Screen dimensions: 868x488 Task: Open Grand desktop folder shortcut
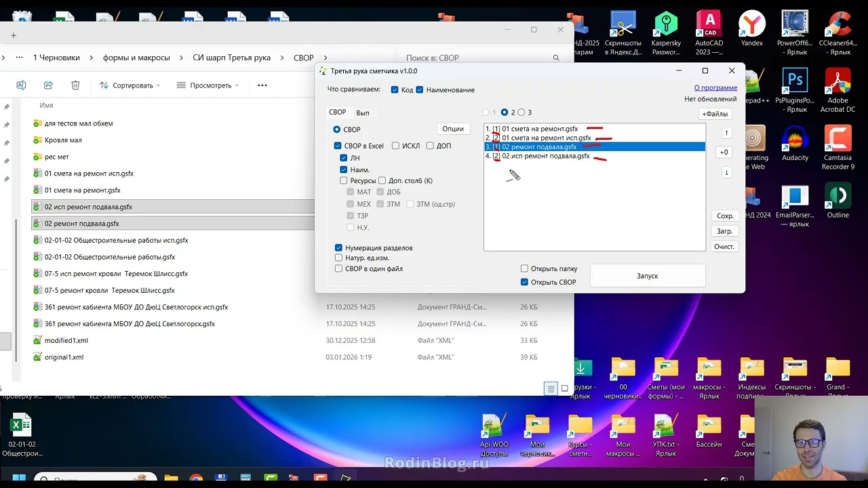(838, 378)
